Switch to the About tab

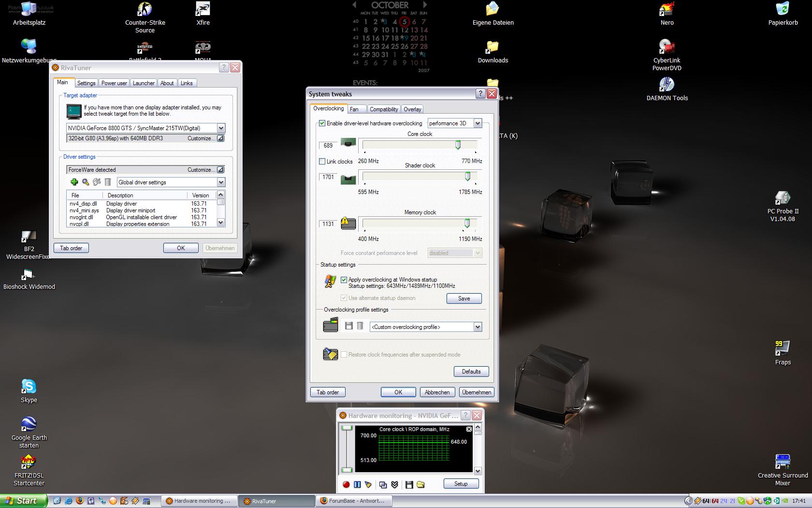167,83
